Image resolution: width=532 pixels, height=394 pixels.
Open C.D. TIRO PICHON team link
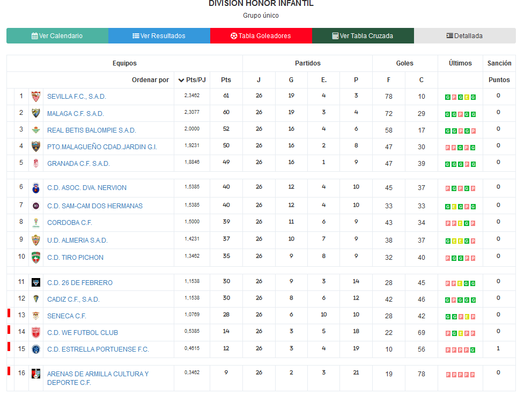tap(75, 258)
